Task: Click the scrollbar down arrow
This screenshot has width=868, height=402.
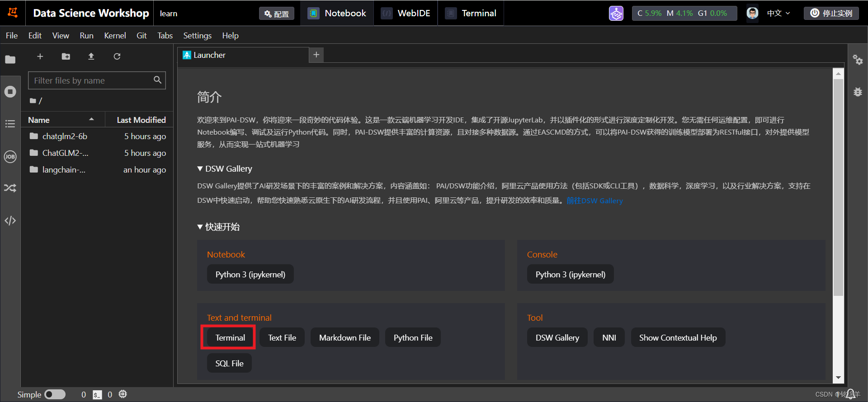Action: [838, 378]
